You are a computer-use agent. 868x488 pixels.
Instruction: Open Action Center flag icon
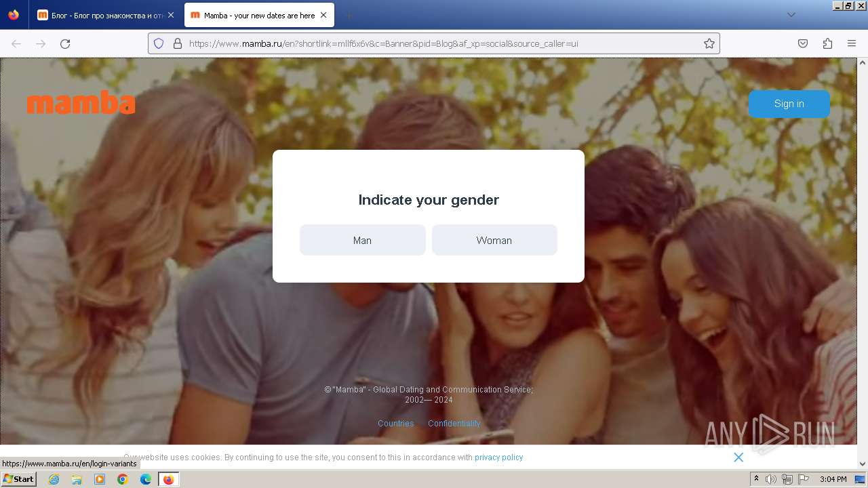[804, 479]
